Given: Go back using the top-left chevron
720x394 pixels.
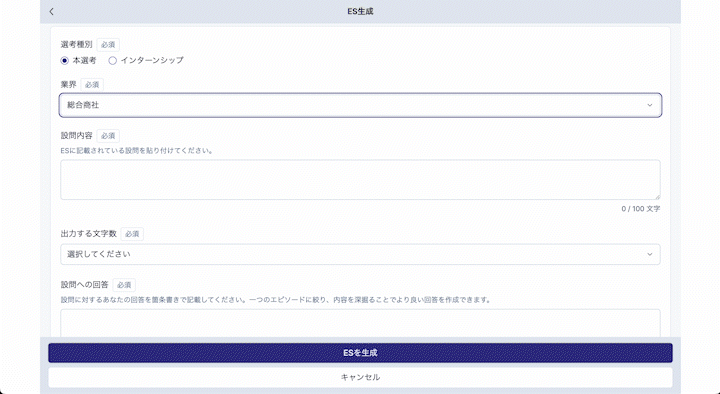Looking at the screenshot, I should point(51,11).
